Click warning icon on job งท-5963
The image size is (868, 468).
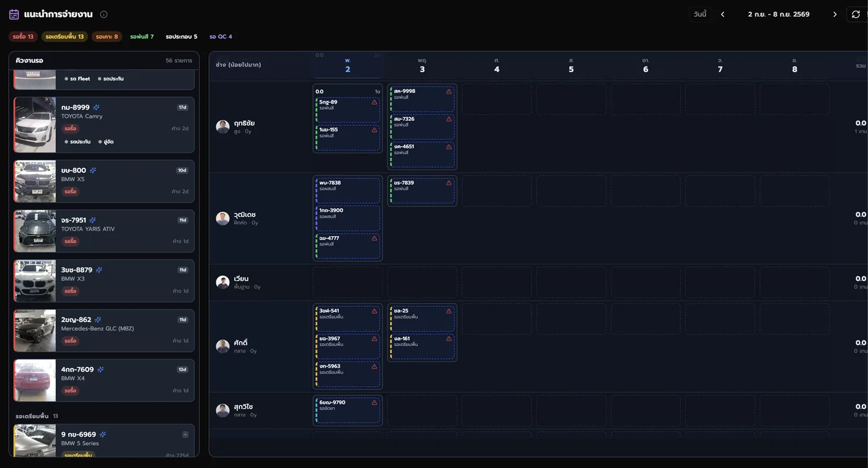pos(374,366)
